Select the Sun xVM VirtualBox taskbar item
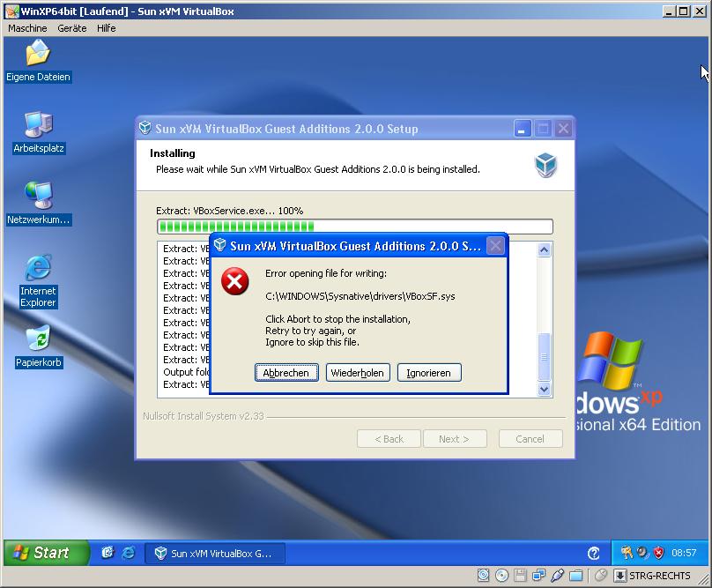 tap(215, 553)
